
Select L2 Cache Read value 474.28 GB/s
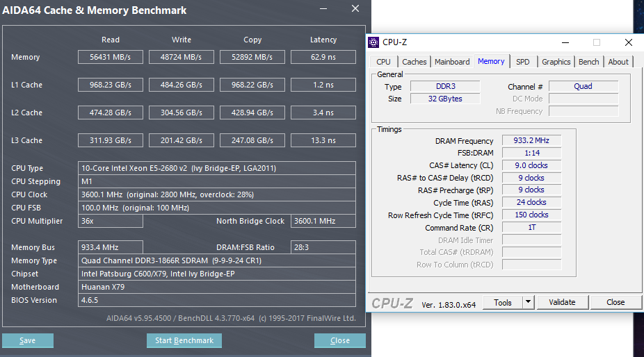coord(111,113)
